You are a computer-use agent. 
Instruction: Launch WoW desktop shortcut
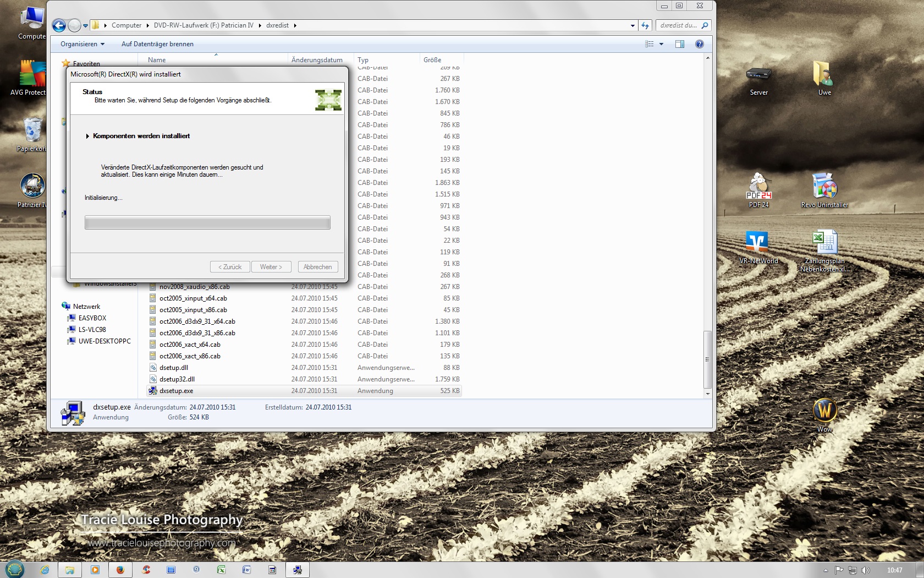(824, 415)
